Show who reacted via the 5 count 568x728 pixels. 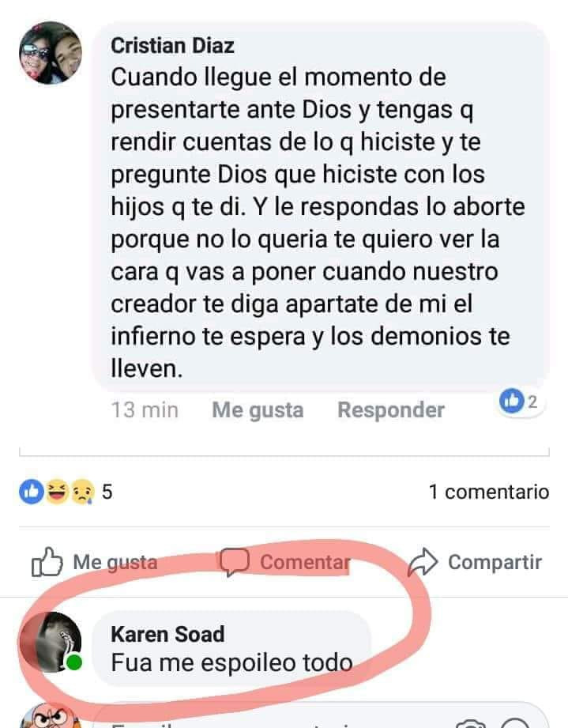pos(107,492)
